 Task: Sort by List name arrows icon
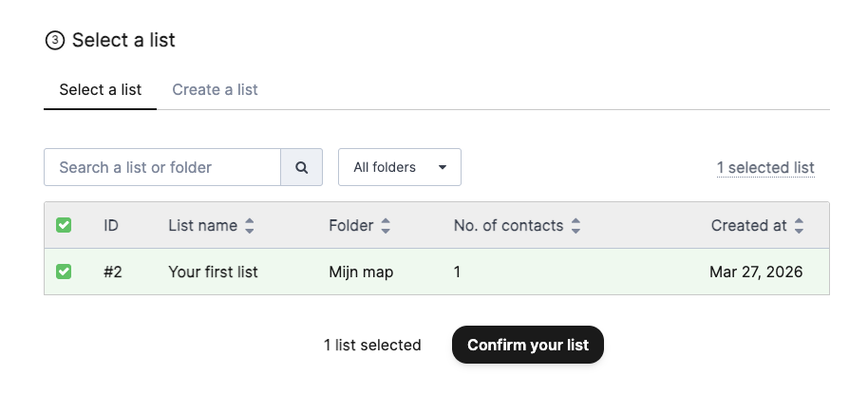pyautogui.click(x=250, y=226)
